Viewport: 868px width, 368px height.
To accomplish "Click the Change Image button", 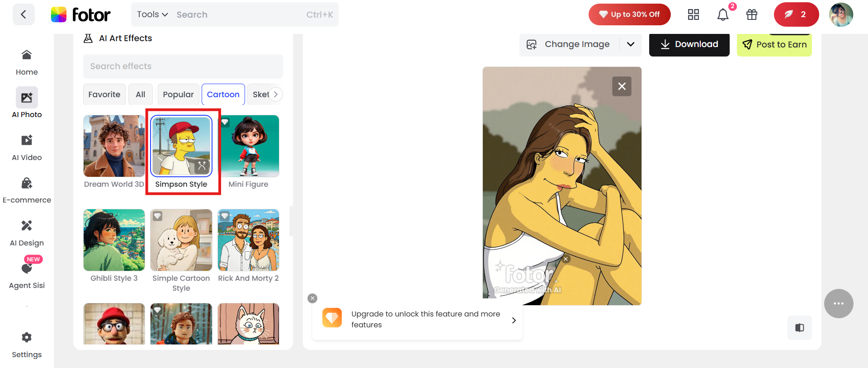I will 569,44.
